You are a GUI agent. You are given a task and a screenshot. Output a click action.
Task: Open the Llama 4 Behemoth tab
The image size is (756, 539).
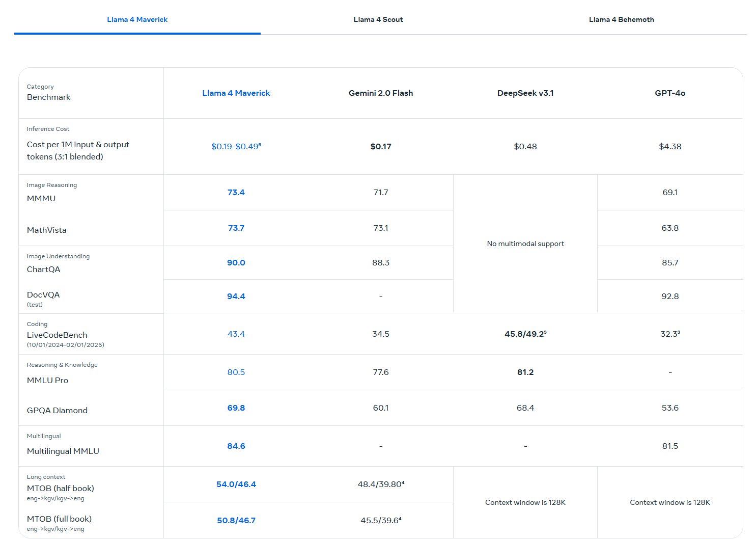[x=621, y=19]
